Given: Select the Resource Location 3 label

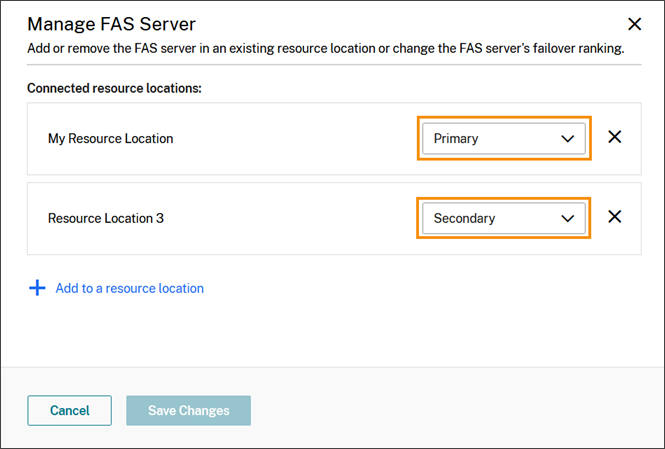Looking at the screenshot, I should (x=106, y=218).
